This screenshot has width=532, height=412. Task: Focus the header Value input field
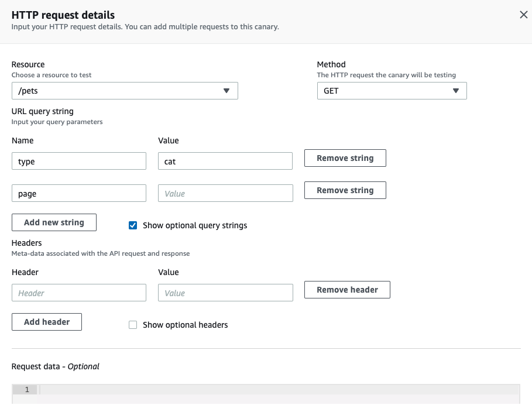[225, 293]
